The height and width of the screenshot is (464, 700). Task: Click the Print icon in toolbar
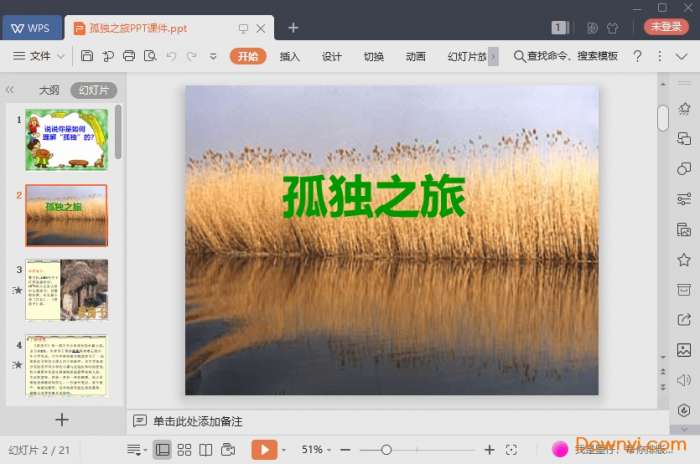[x=129, y=56]
